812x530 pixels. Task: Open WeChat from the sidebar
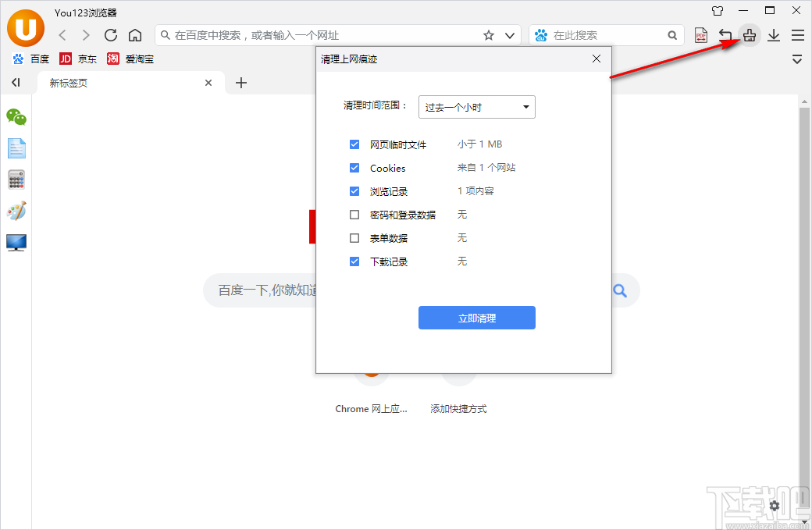click(x=16, y=118)
